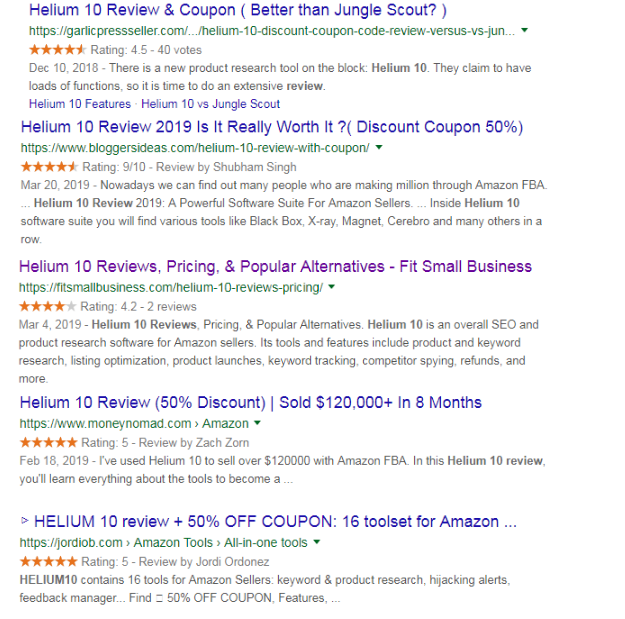Click the star rating beside 'Rating: 4.2 - 2 reviews'
The height and width of the screenshot is (619, 625).
tap(47, 306)
